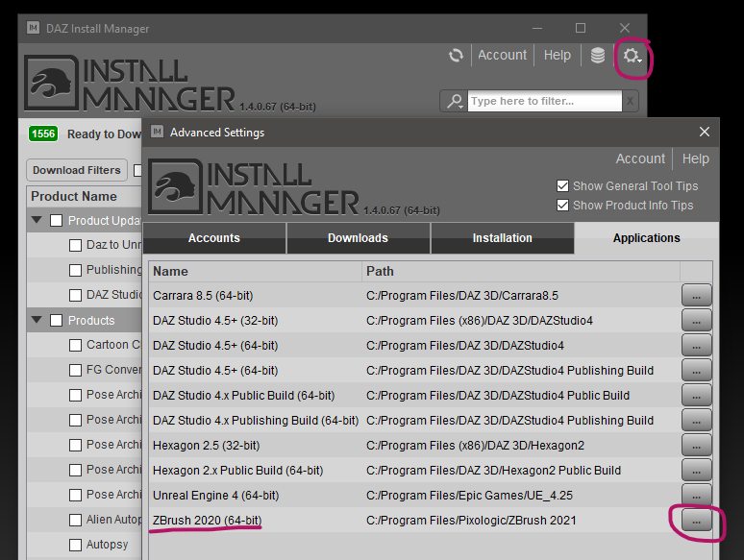Click the Download Filters button

[77, 170]
